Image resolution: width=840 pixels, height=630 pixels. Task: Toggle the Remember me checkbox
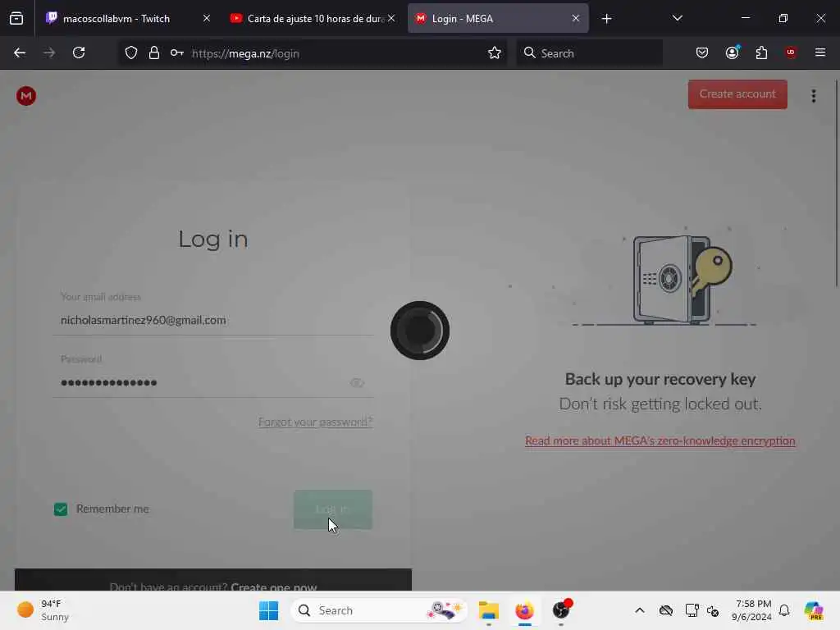pos(61,509)
